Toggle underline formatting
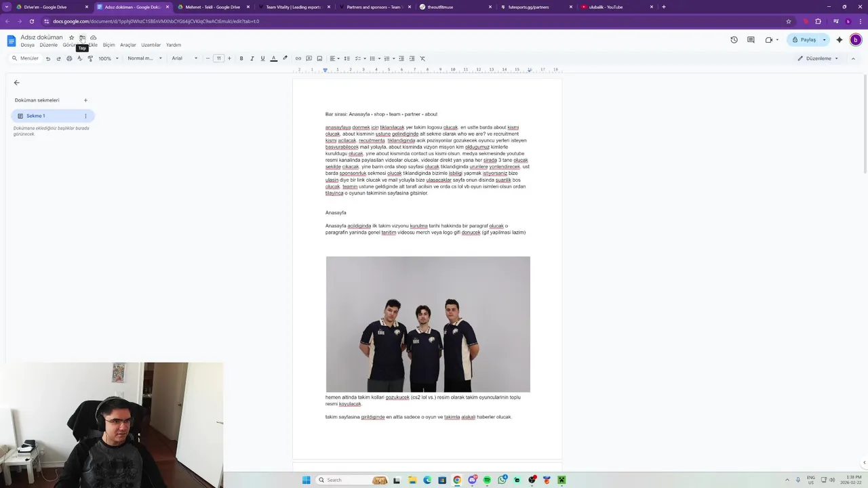Screen dimensions: 868x488 (x=262, y=58)
